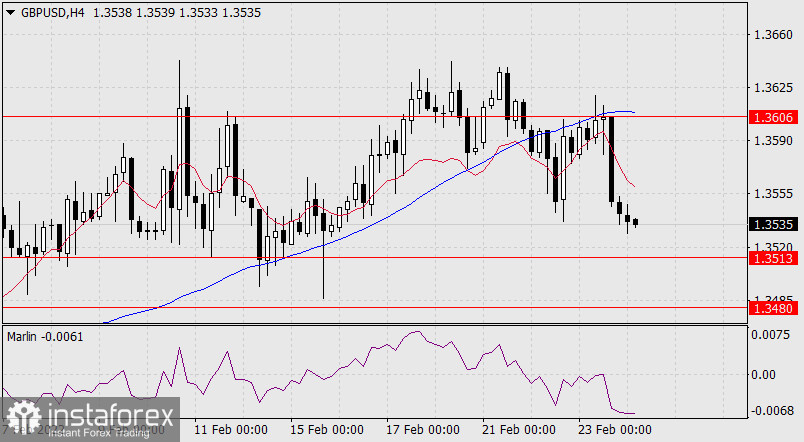
Task: Click the 1.3590 value on price axis
Action: [775, 141]
